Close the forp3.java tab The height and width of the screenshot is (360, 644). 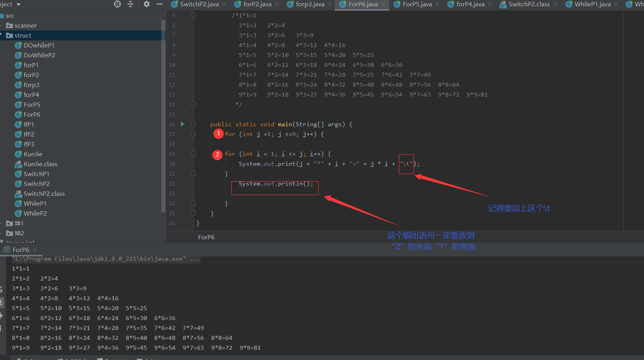coord(330,4)
